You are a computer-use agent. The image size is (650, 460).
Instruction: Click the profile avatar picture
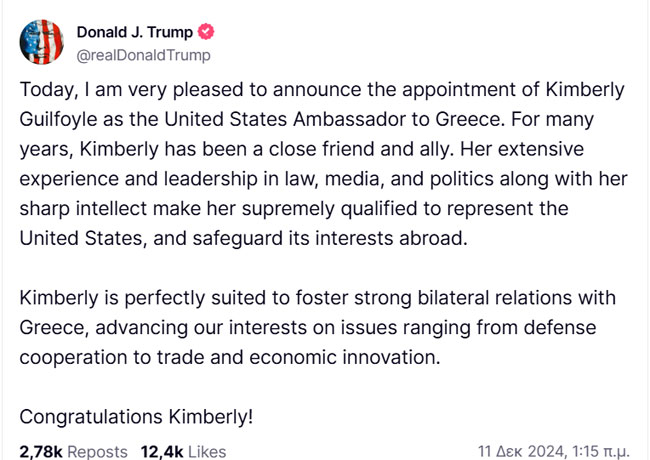coord(41,42)
